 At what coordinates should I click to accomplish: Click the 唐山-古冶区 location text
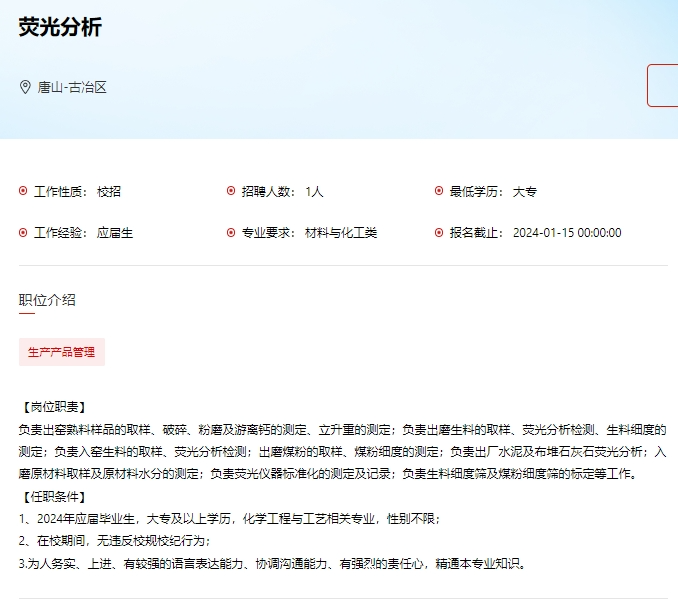[x=72, y=87]
